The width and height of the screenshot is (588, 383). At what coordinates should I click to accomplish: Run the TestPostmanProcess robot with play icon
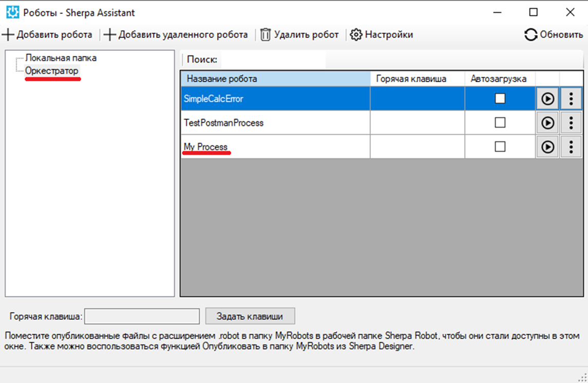tap(547, 123)
